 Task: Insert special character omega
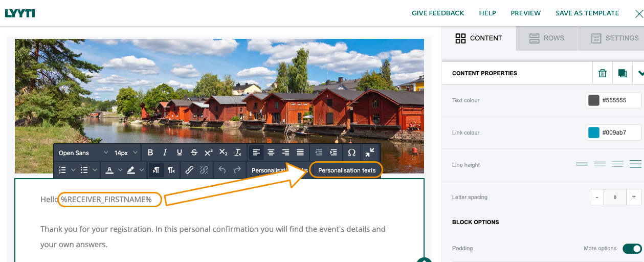click(x=352, y=152)
